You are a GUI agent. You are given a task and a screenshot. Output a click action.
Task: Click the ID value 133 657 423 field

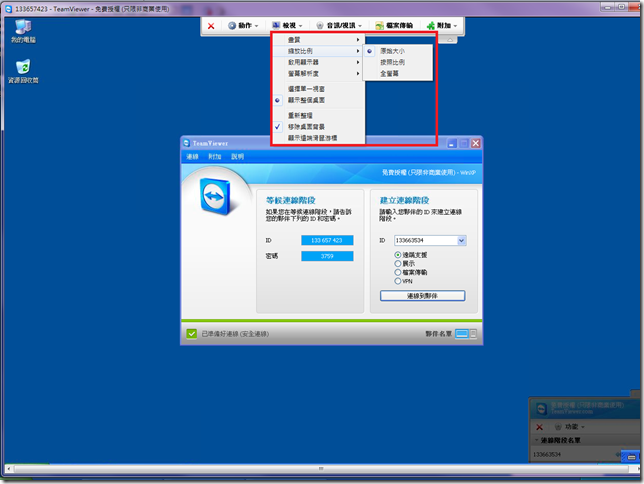coord(327,240)
